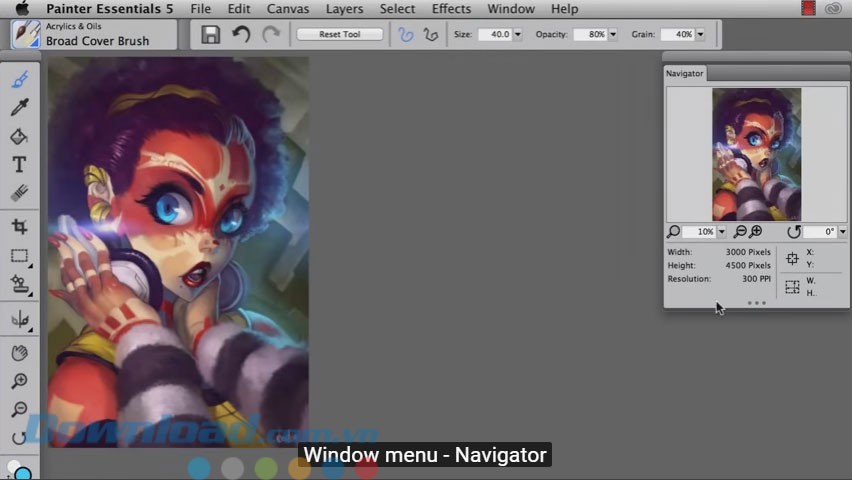Enable freehand strokes mode
Viewport: 852px width, 480px height.
point(406,35)
